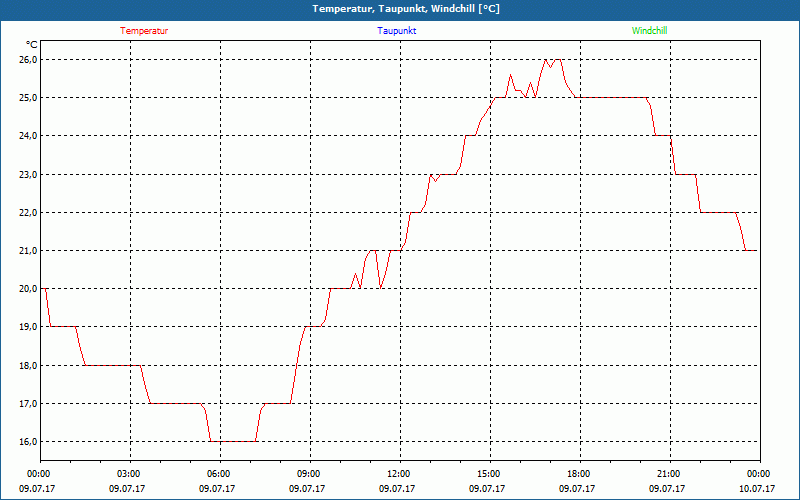Click the '24,0' y-axis value
The height and width of the screenshot is (500, 800).
click(29, 136)
